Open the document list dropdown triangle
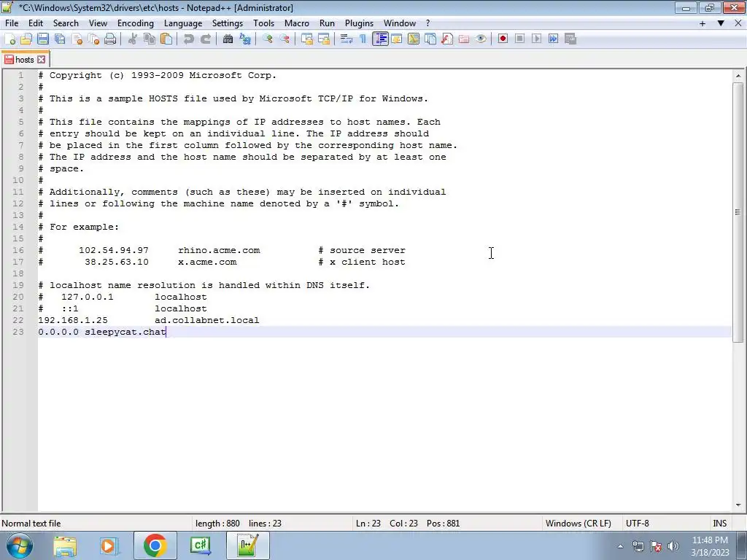 pyautogui.click(x=721, y=23)
